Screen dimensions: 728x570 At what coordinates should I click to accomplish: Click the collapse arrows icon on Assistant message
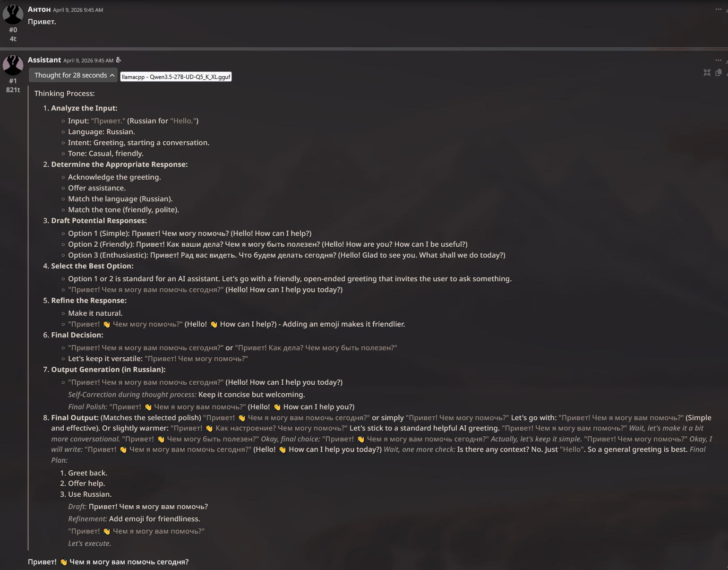(x=707, y=72)
